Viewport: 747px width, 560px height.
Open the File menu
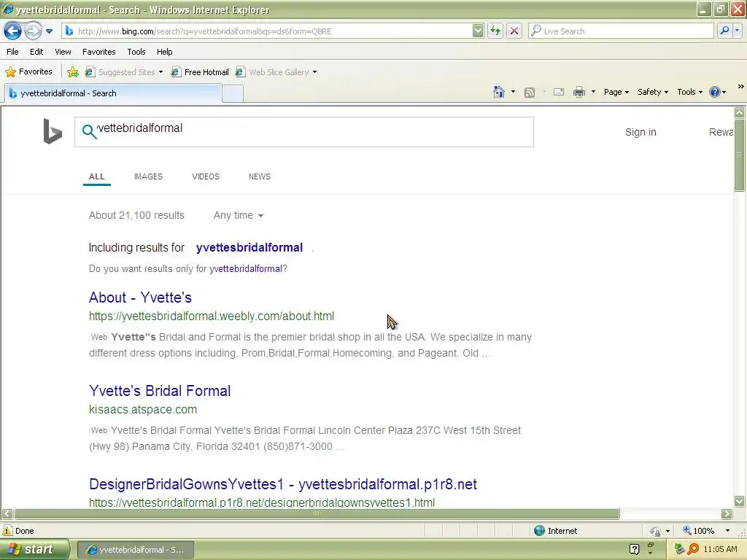[x=12, y=52]
